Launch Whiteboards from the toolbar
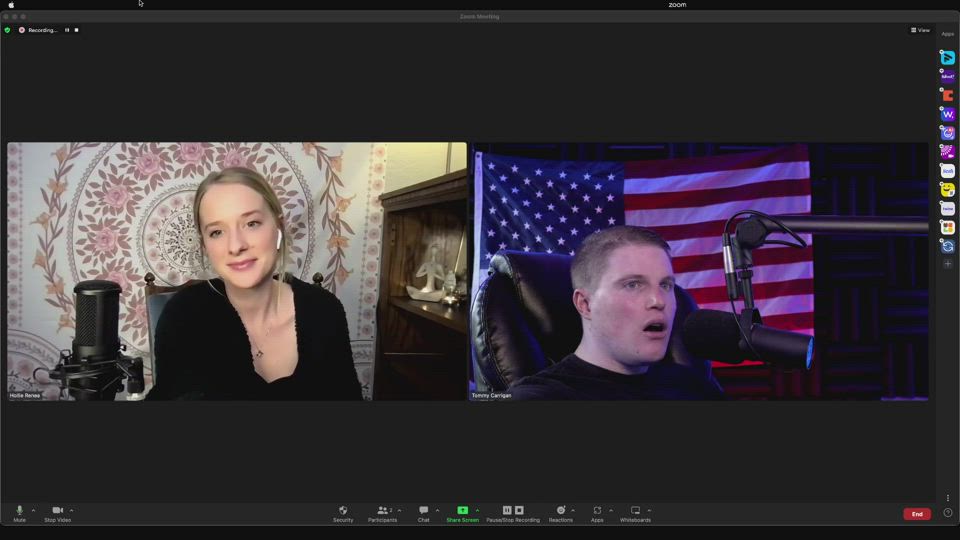Image resolution: width=960 pixels, height=540 pixels. click(x=635, y=513)
